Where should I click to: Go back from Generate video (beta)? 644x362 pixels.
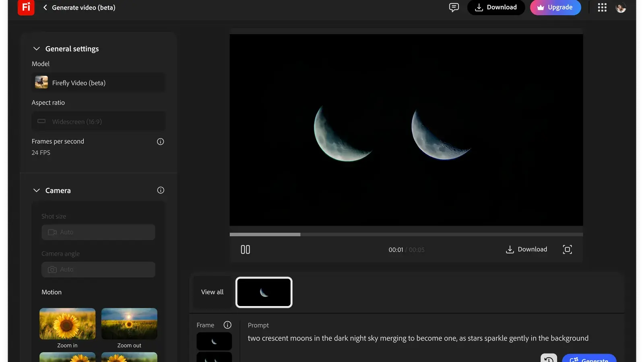(x=45, y=7)
